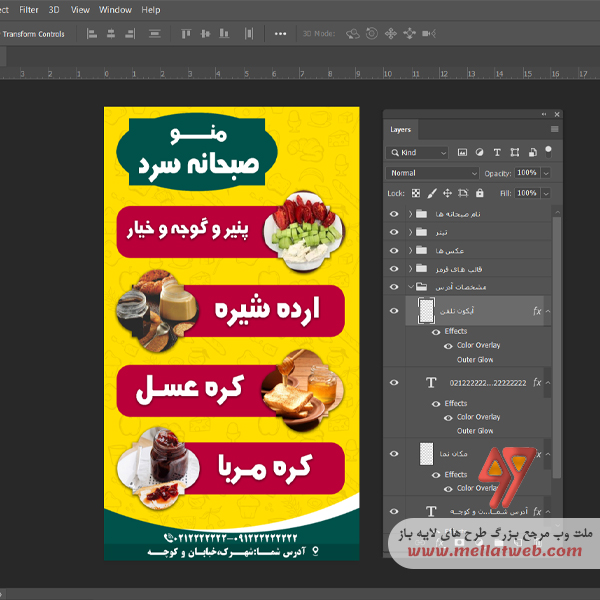Expand the قالب های قرمز group

click(410, 269)
